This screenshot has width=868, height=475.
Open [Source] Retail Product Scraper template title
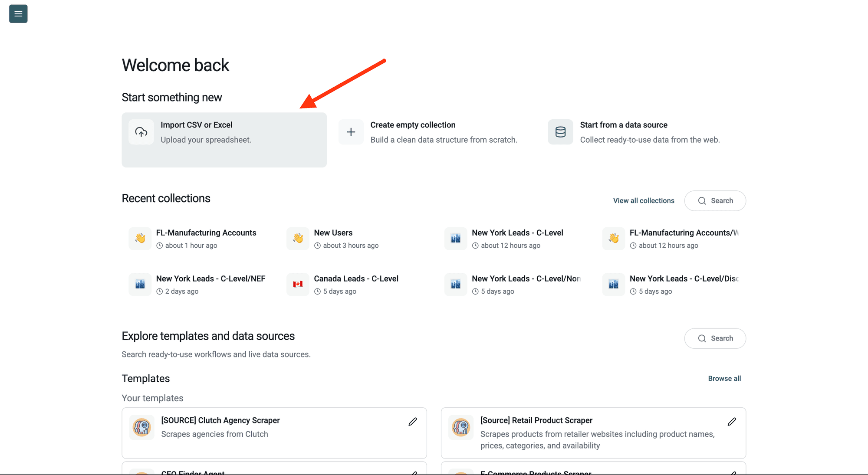pos(536,420)
